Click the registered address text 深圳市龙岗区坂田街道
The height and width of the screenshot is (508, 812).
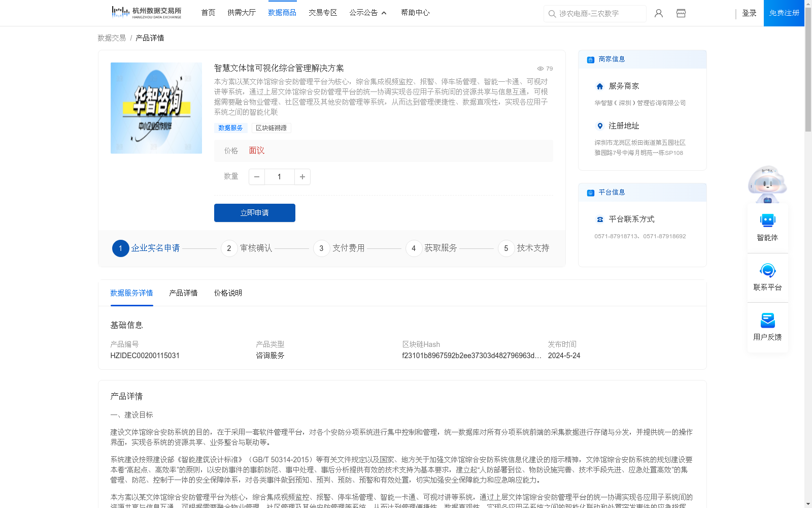click(640, 148)
